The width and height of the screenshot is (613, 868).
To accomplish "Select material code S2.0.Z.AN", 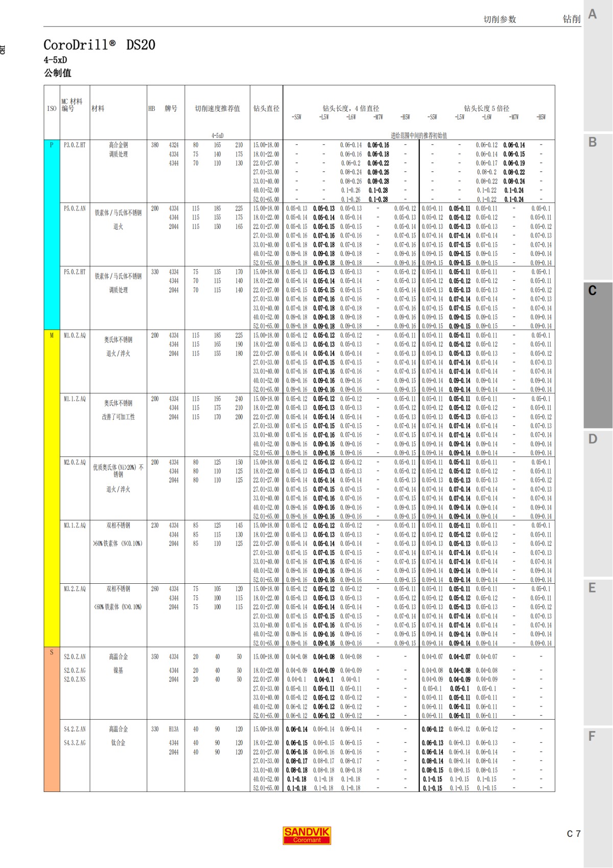I will [75, 657].
